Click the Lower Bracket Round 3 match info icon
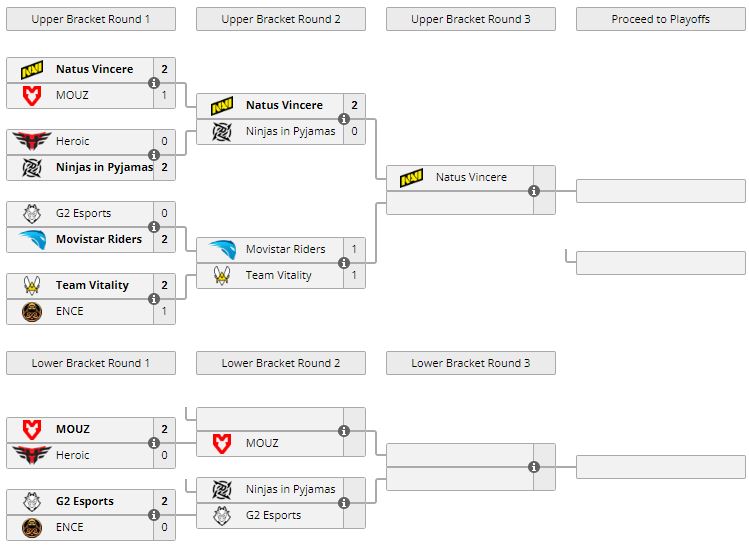This screenshot has width=749, height=551. pyautogui.click(x=534, y=467)
